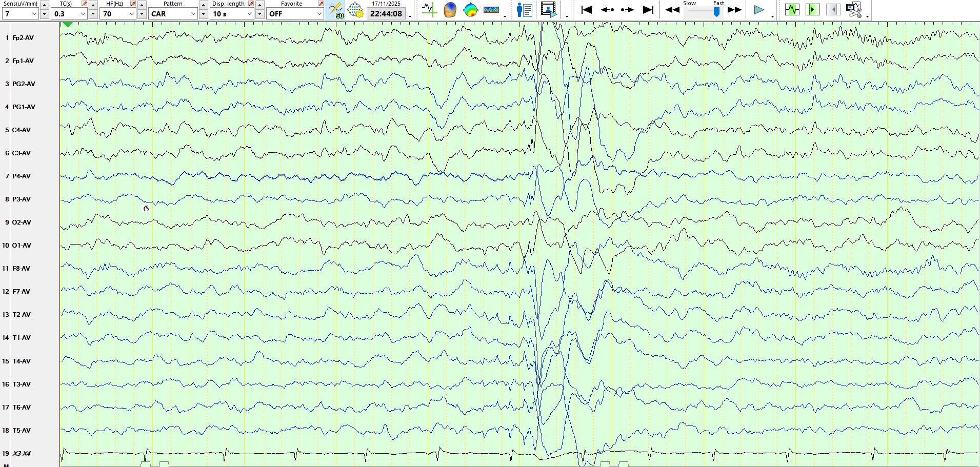Open the Sens(uV/mm) dropdown
Image resolution: width=980 pixels, height=467 pixels.
[x=21, y=14]
